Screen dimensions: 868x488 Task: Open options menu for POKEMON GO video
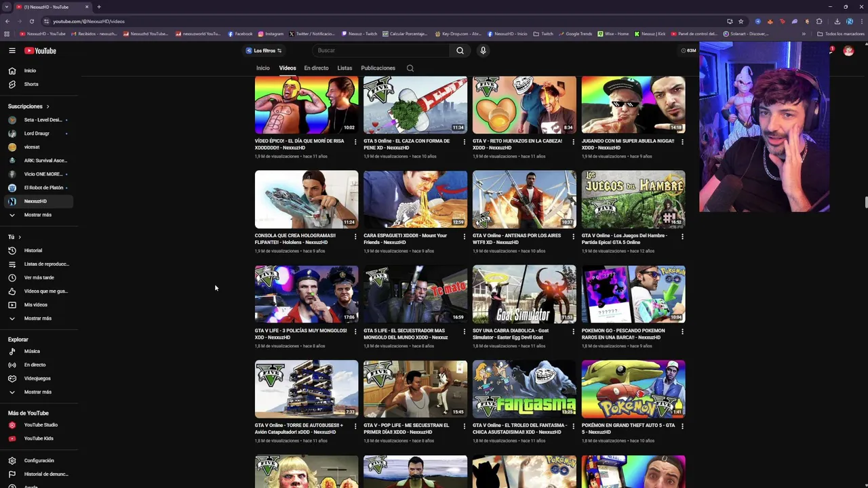click(x=682, y=331)
